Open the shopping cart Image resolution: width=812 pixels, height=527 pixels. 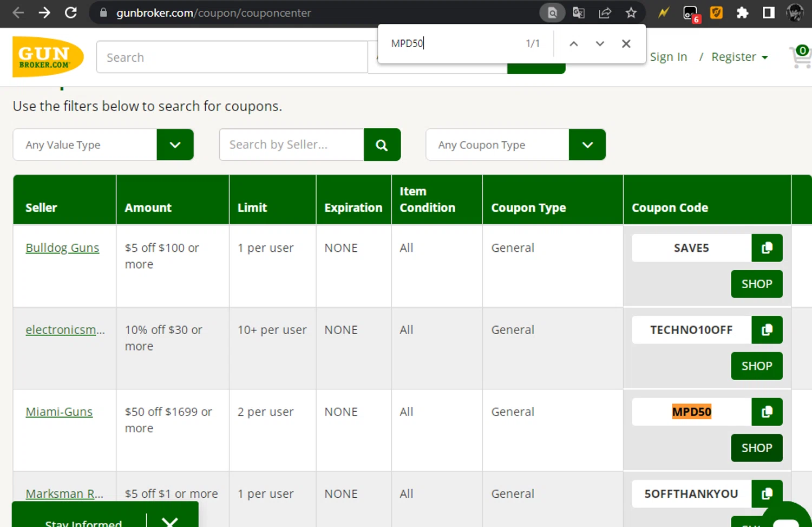coord(800,57)
